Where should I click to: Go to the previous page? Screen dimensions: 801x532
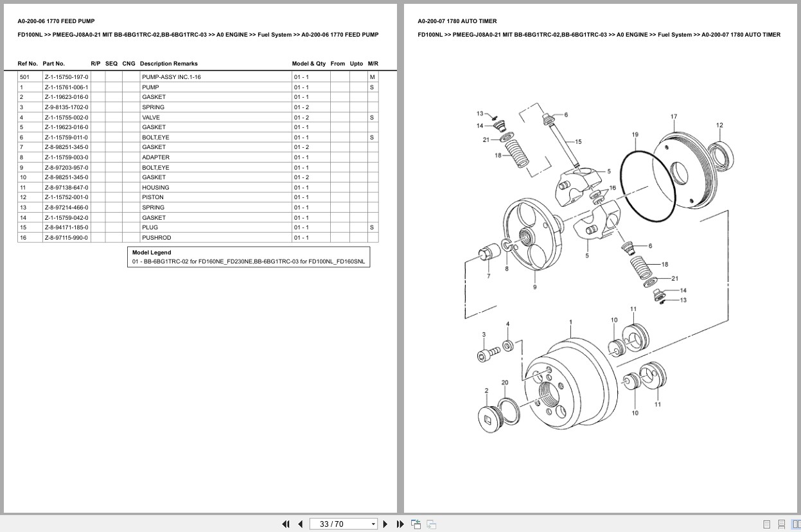(300, 524)
